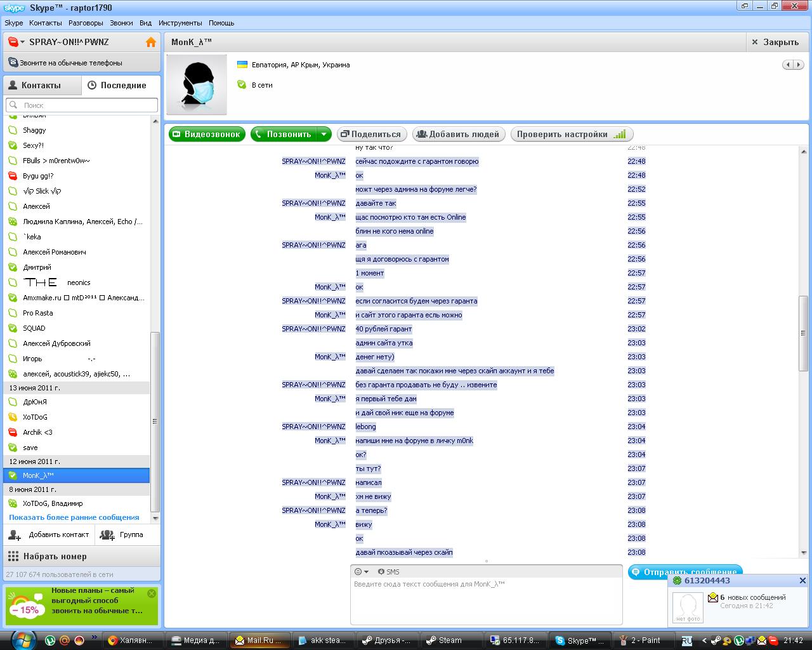812x650 pixels.
Task: Open Алексей Дубровский conversation
Action: (77, 343)
